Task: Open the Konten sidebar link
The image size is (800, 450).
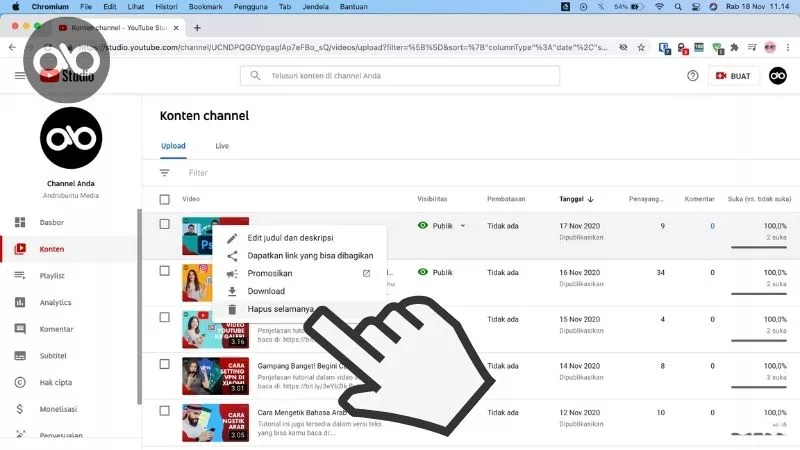Action: coord(52,249)
